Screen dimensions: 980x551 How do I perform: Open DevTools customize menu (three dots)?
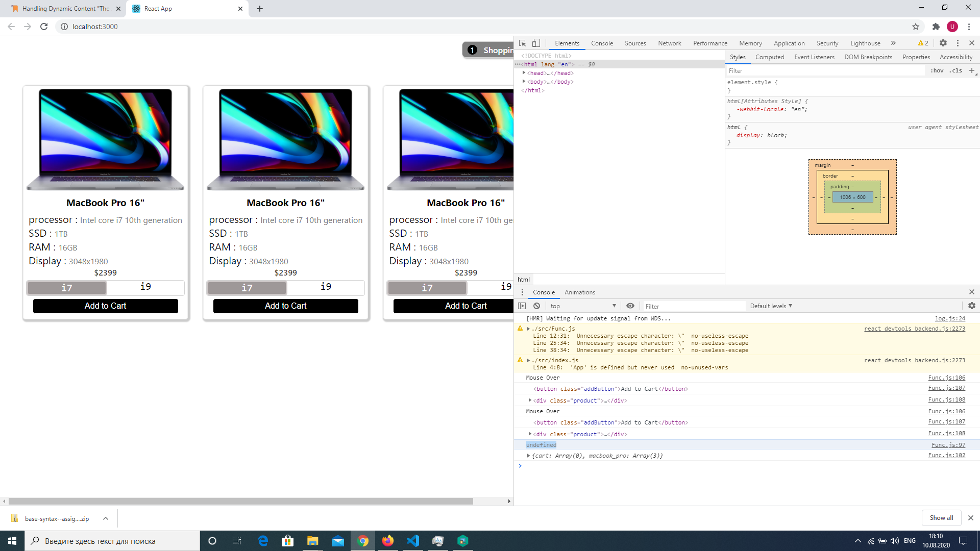[958, 43]
